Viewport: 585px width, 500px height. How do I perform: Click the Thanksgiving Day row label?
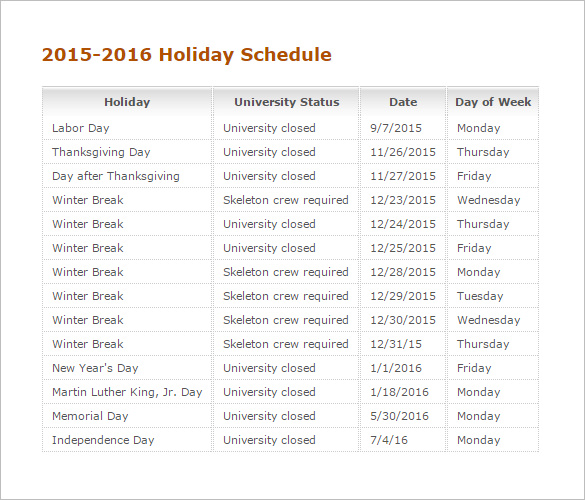101,152
